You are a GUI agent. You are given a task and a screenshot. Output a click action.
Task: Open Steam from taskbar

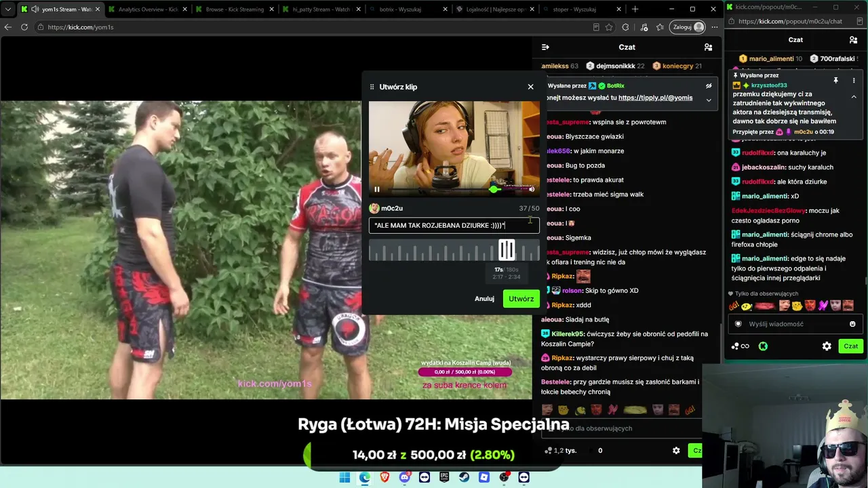(464, 477)
